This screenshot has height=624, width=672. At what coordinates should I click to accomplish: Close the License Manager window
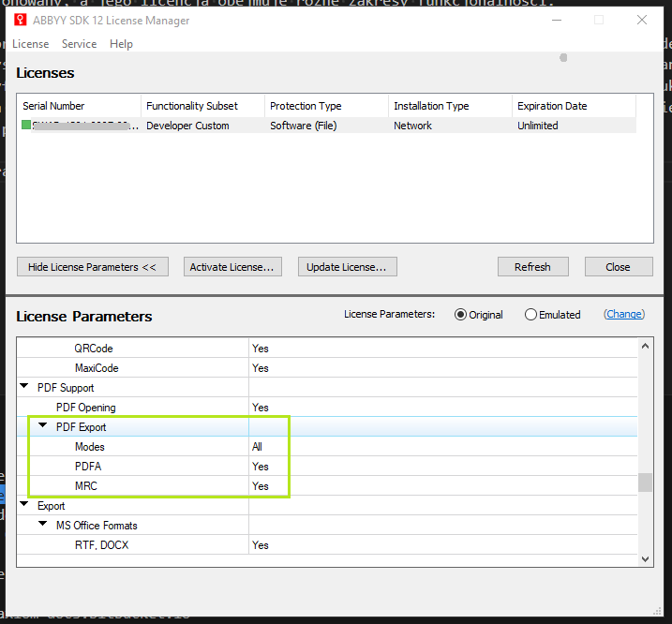[x=642, y=20]
